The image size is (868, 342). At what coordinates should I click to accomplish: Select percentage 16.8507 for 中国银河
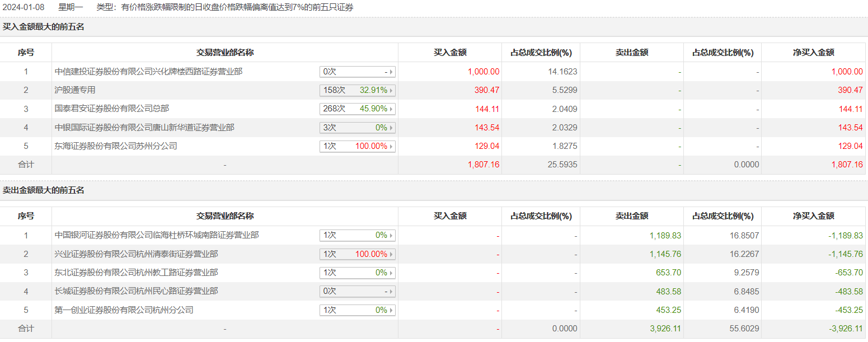(743, 235)
